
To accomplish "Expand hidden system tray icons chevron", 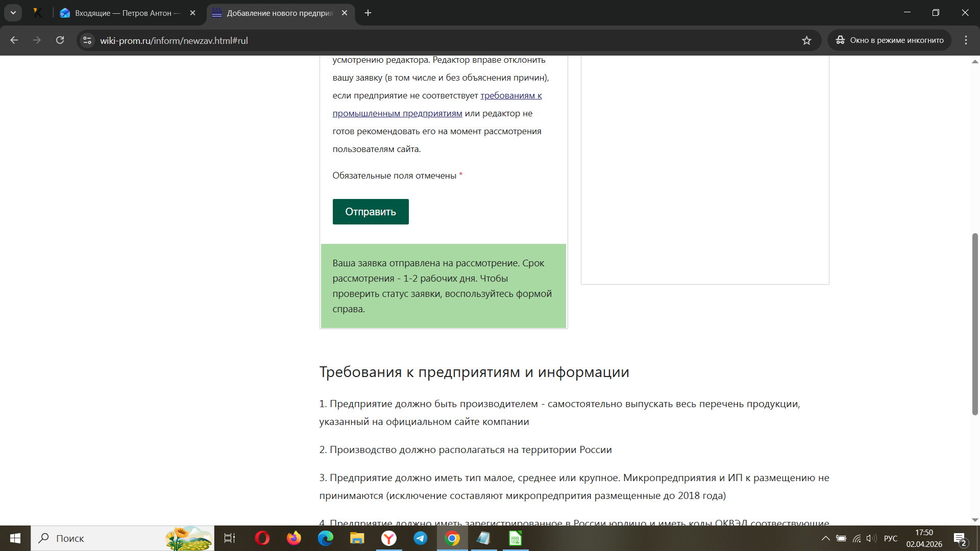I will [825, 538].
